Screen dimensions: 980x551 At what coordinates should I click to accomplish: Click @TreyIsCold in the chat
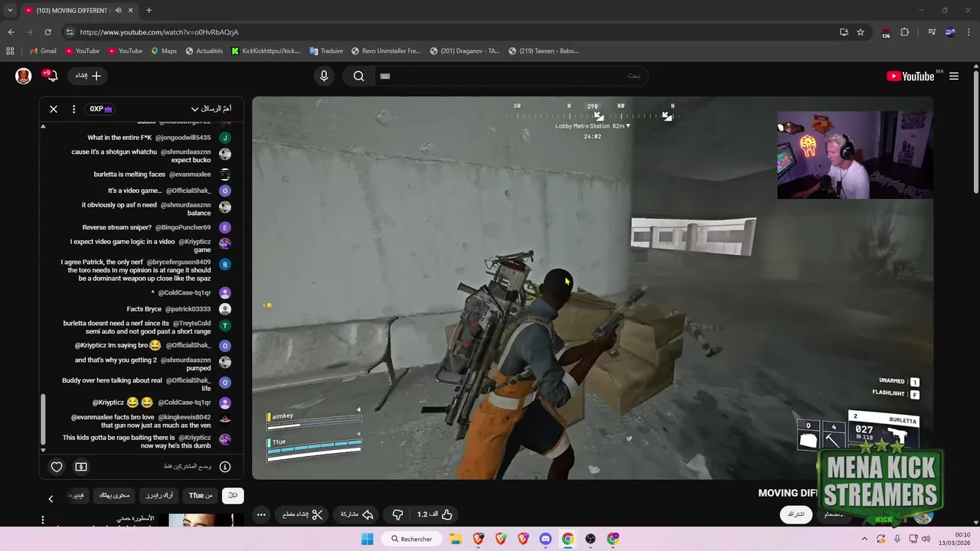pos(192,324)
